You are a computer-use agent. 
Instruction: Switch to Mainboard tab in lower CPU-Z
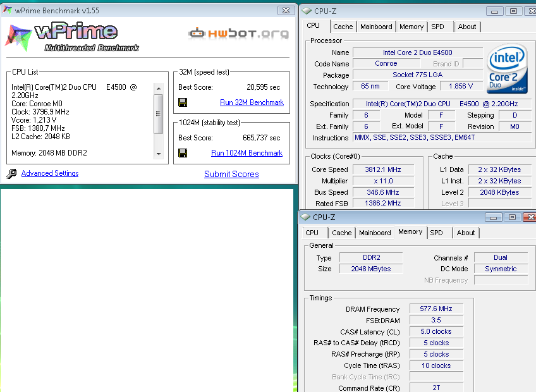(375, 233)
